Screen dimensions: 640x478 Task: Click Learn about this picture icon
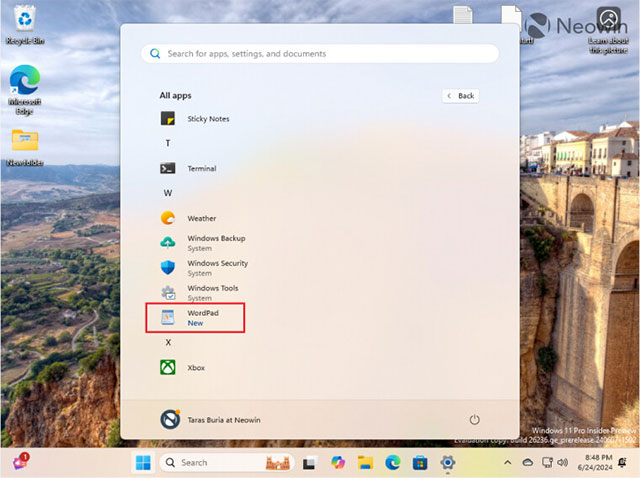pyautogui.click(x=609, y=30)
